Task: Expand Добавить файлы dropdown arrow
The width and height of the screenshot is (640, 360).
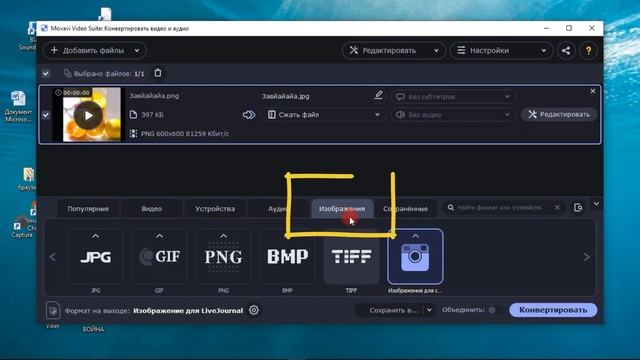Action: tap(137, 51)
